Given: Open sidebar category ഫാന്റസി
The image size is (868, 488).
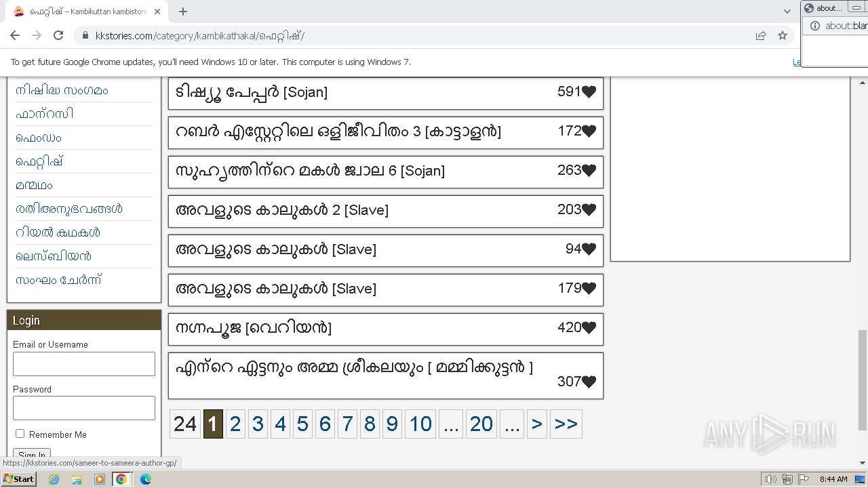Looking at the screenshot, I should [45, 114].
